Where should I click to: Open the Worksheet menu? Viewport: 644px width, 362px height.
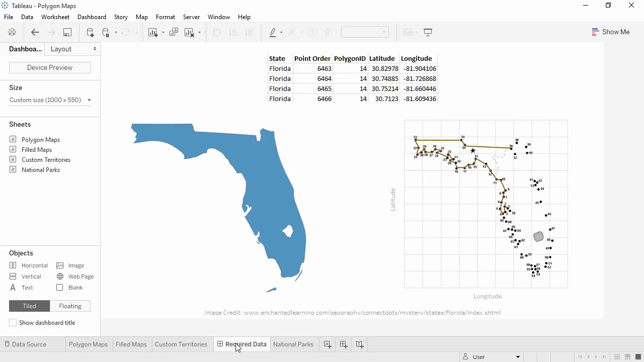coord(55,17)
